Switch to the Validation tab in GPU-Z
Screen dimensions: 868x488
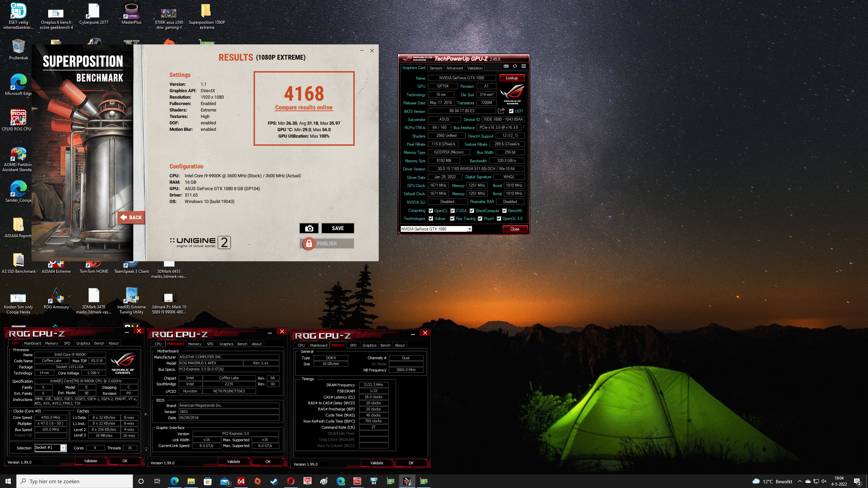tap(475, 68)
